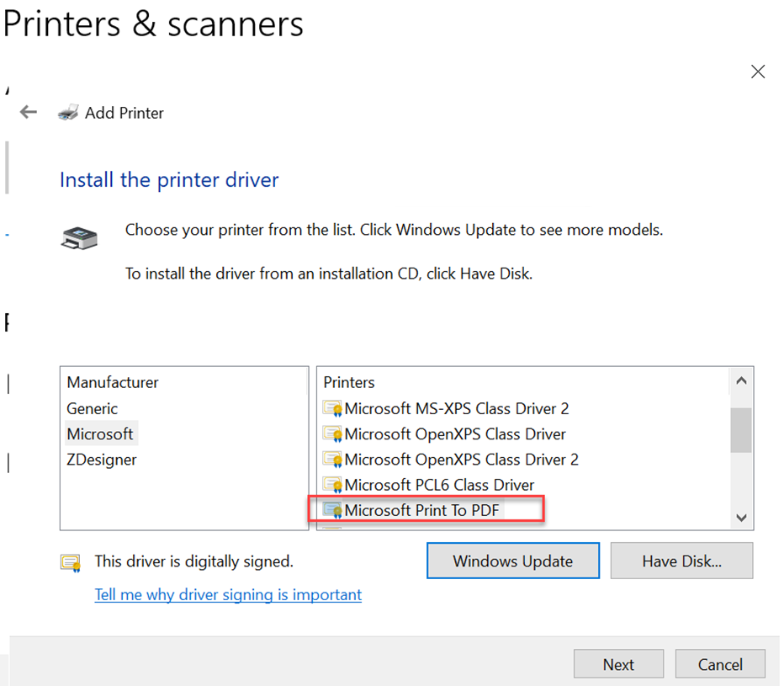Screen dimensions: 784x686
Task: Click the back arrow in Add Printer
Action: (x=29, y=112)
